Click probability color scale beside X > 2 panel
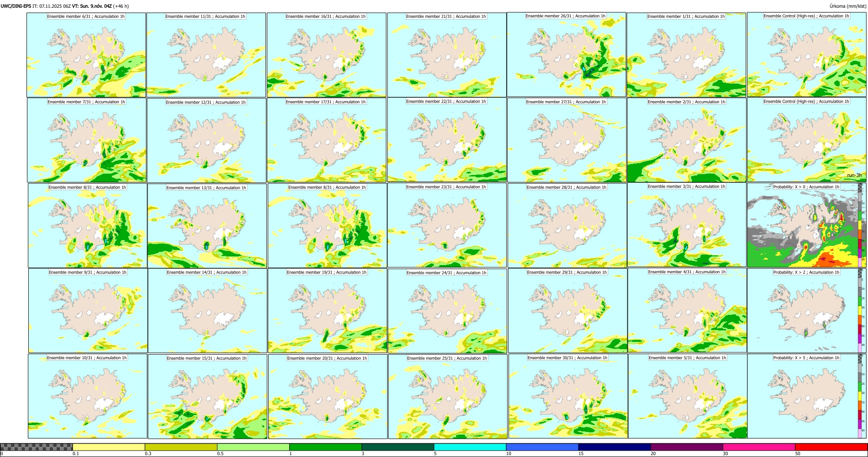The image size is (868, 457). point(860,310)
